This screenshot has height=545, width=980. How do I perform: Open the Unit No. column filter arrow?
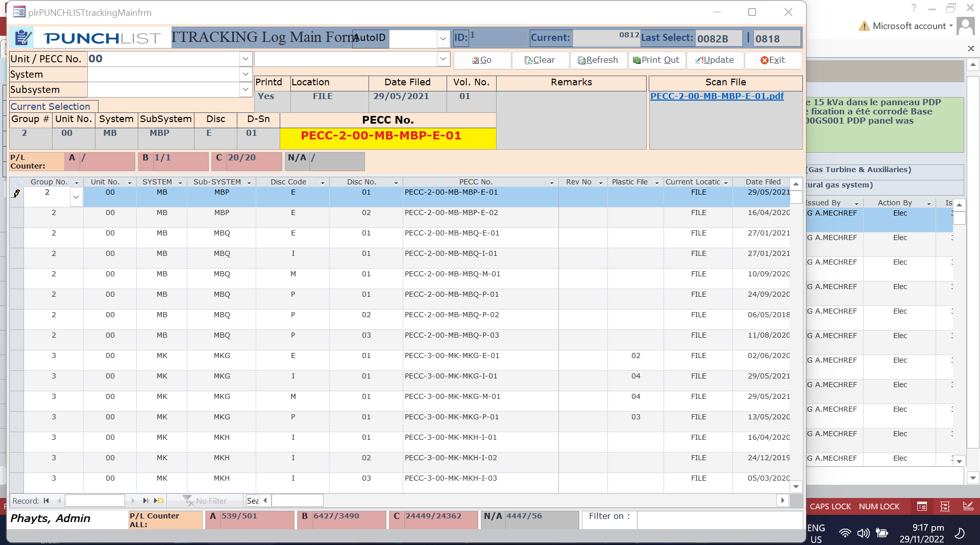point(130,182)
